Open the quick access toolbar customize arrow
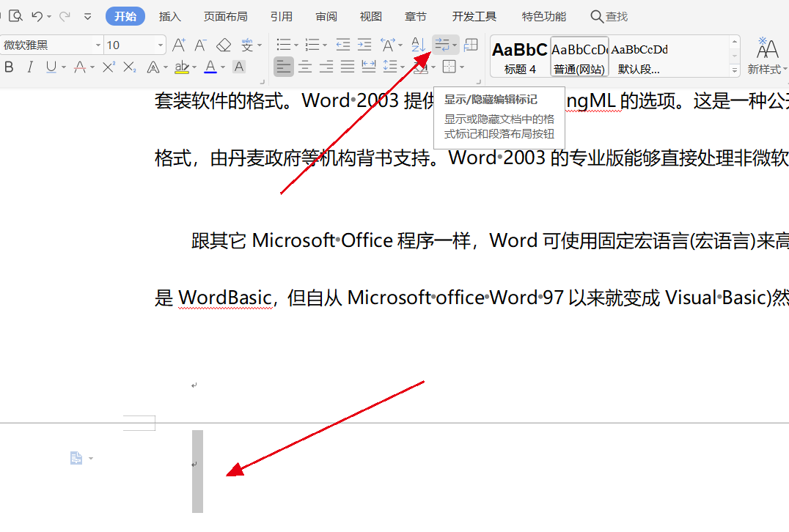The height and width of the screenshot is (532, 789). point(87,17)
